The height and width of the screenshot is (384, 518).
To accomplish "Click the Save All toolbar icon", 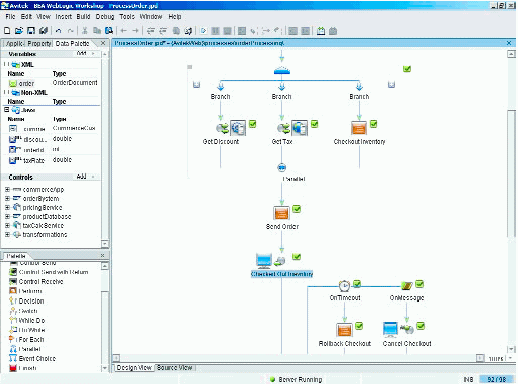I will [43, 31].
